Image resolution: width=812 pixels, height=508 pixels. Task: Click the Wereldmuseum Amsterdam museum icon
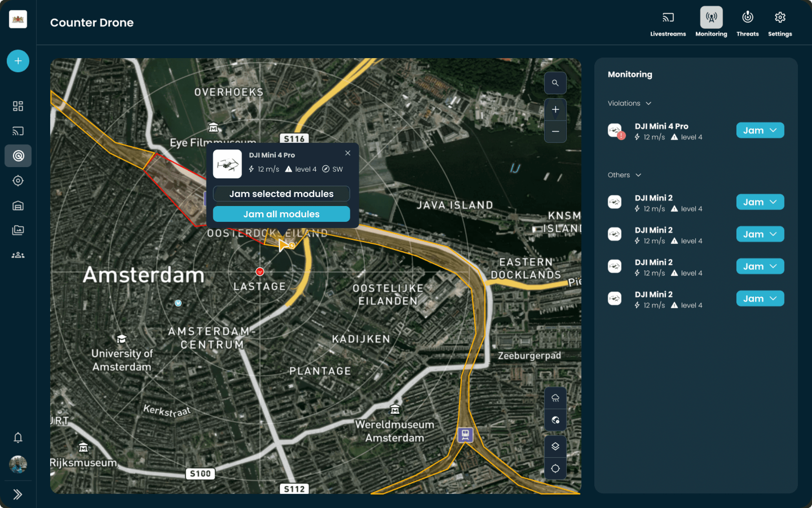pos(395,410)
